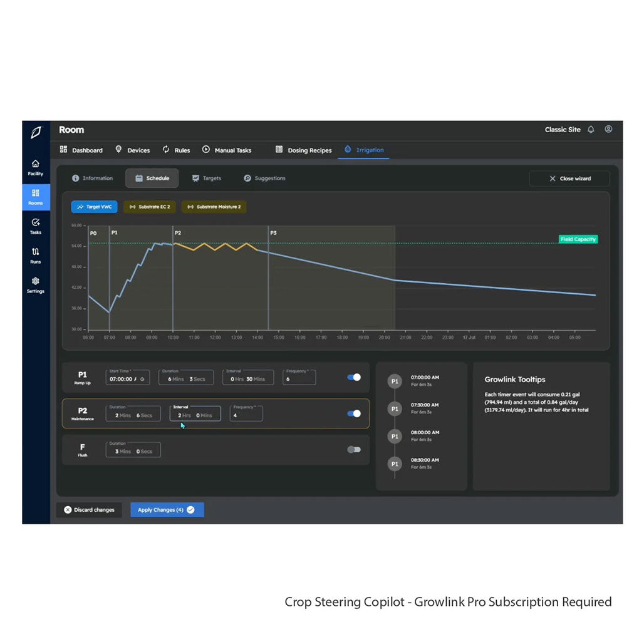This screenshot has width=644, height=644.
Task: Click the Growlink leaf logo
Action: (36, 133)
